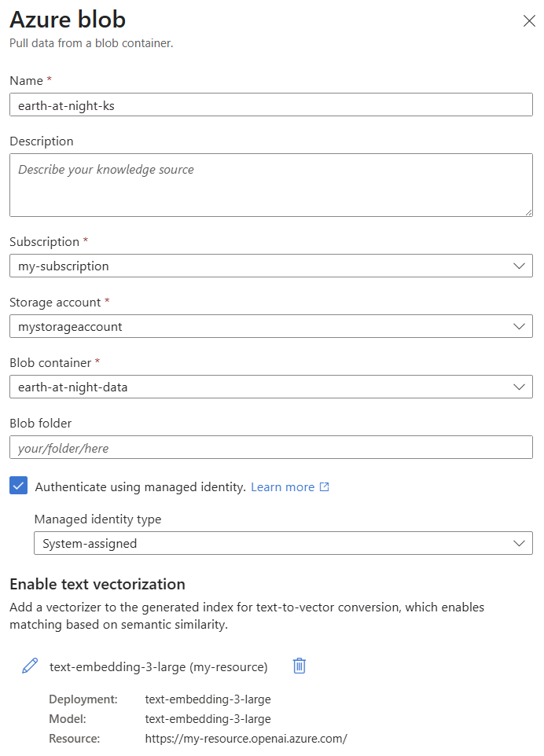
Task: Open the Blob container dropdown
Action: pos(270,387)
